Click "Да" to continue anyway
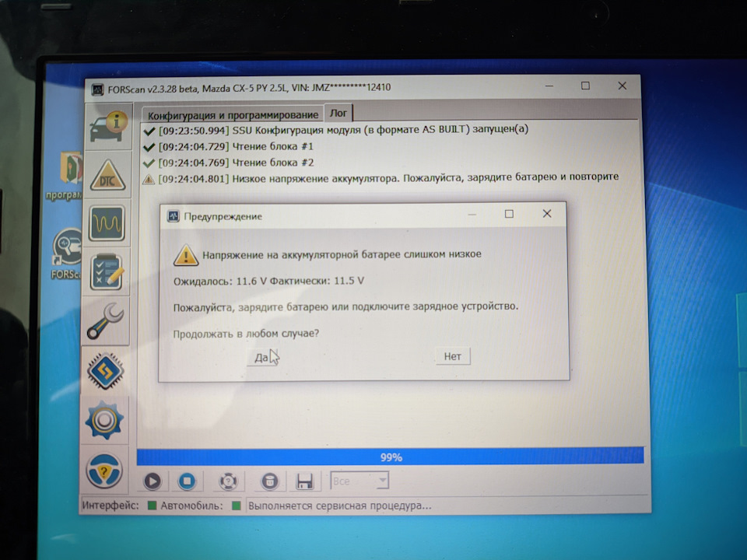Screen dimensions: 747x560 tap(261, 357)
